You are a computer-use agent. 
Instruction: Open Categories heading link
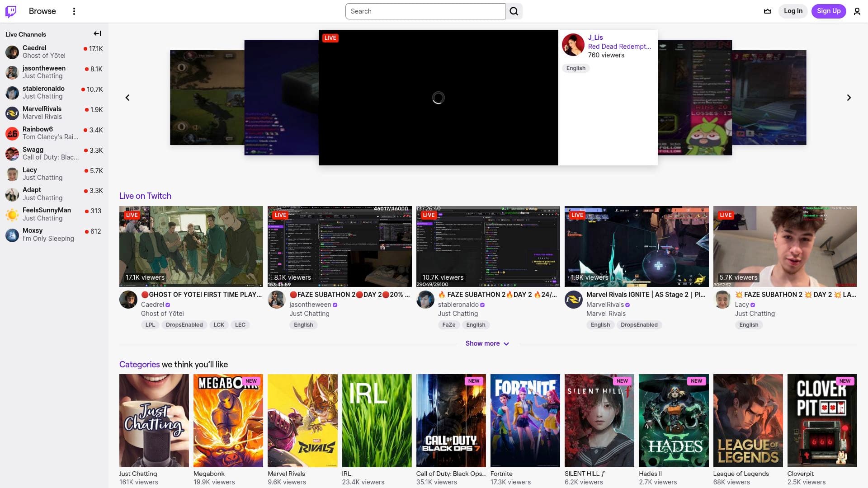click(139, 364)
